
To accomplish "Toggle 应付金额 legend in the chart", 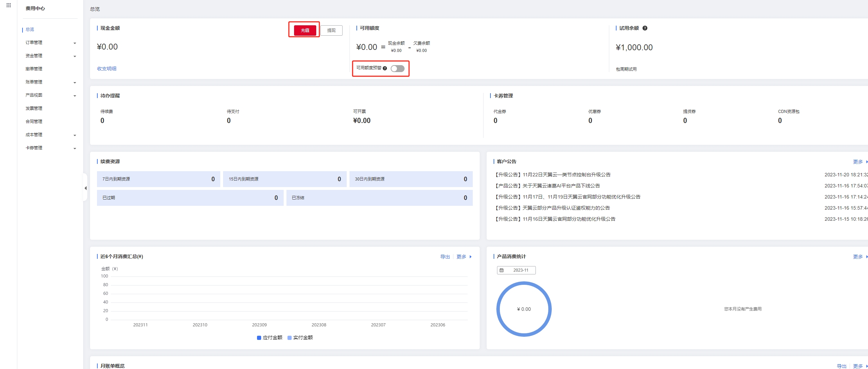I will coord(269,337).
